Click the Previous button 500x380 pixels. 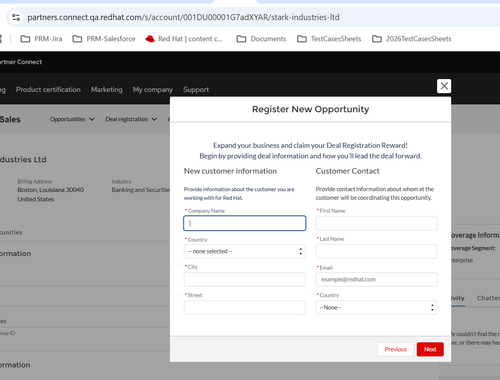coord(396,349)
